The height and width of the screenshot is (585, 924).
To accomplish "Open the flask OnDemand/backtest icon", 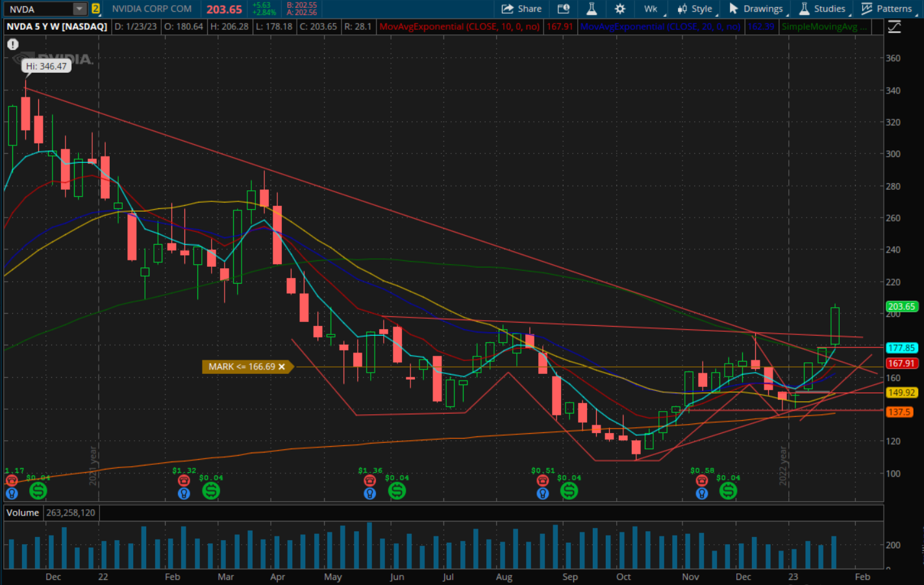I will (592, 8).
